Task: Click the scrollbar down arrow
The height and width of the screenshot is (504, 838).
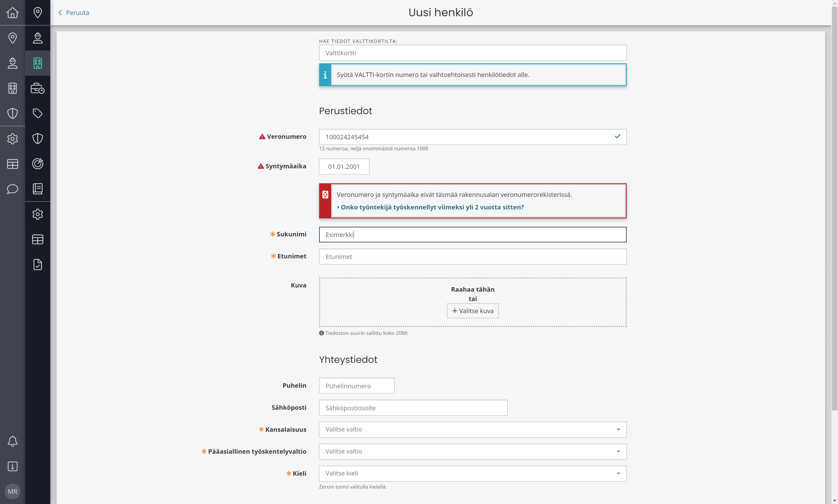Action: point(835,501)
